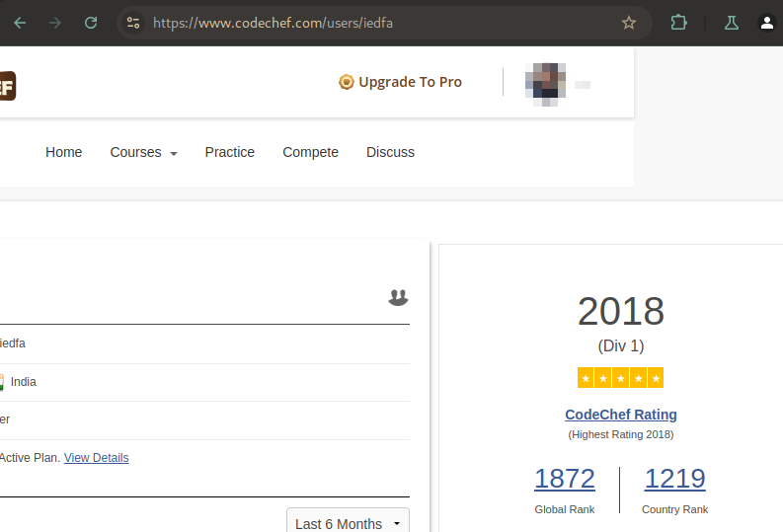Click the username text iedfa
Screen dimensions: 783x532
click(x=13, y=343)
